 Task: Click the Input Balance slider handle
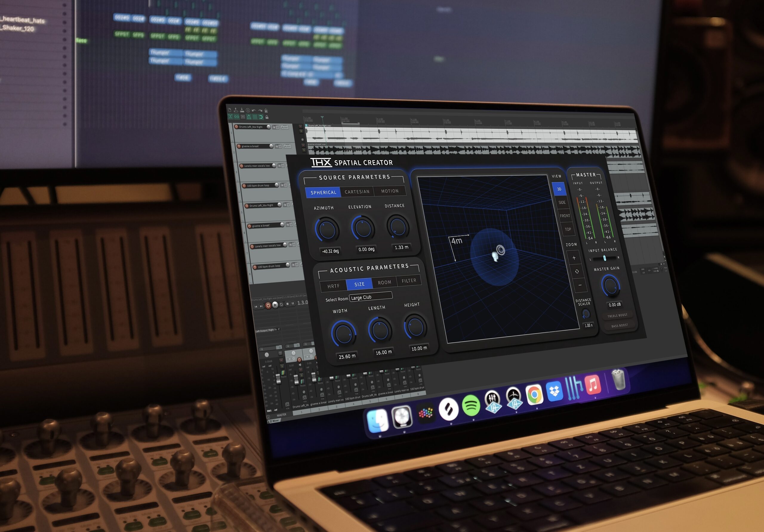[605, 258]
